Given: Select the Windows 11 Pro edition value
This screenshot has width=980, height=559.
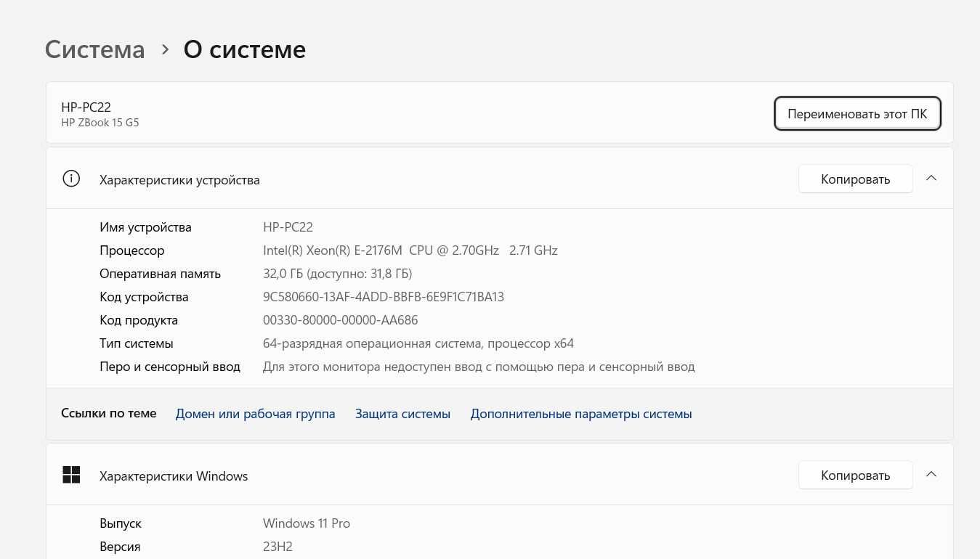Looking at the screenshot, I should pos(307,523).
